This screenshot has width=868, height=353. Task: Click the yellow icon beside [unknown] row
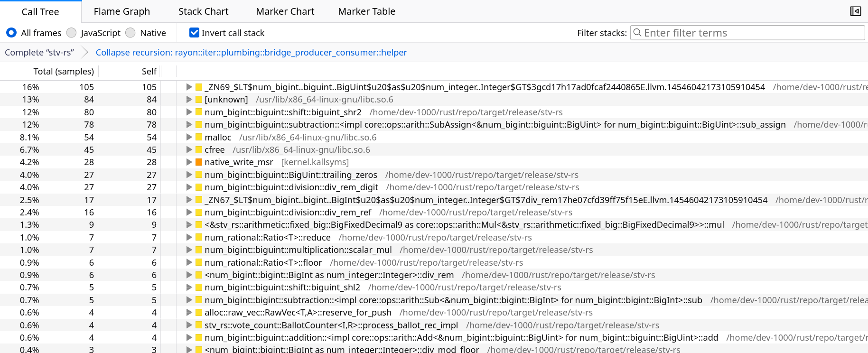199,100
